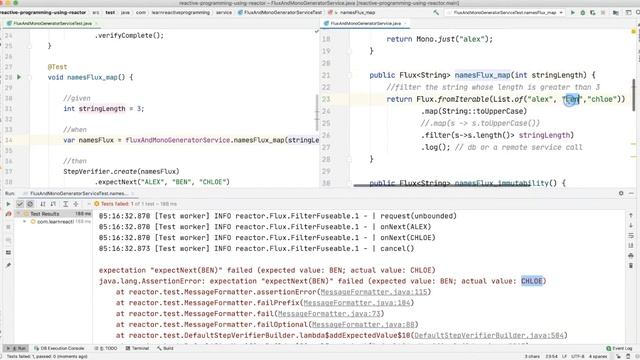Viewport: 640px width, 360px height.
Task: Open DefaultStepVerifierBuilder.java:584 link
Action: (489, 335)
